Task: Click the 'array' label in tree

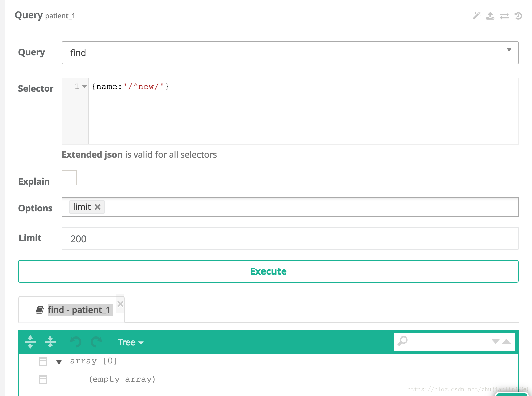Action: [83, 361]
